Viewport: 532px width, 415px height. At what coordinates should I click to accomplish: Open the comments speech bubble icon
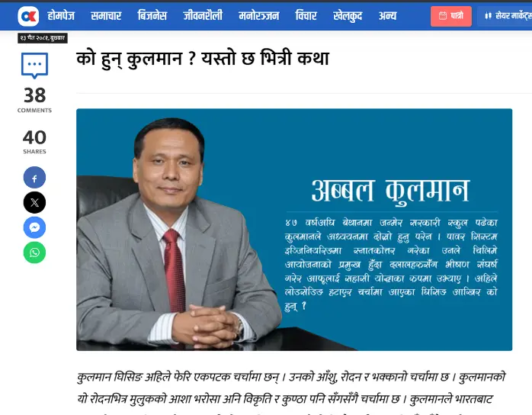(34, 66)
